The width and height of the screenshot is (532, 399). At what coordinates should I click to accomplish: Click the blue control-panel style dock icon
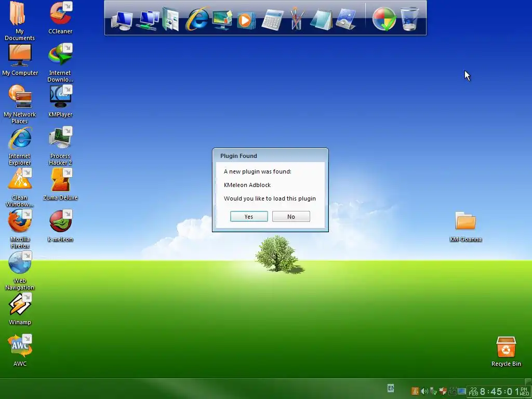click(x=345, y=20)
